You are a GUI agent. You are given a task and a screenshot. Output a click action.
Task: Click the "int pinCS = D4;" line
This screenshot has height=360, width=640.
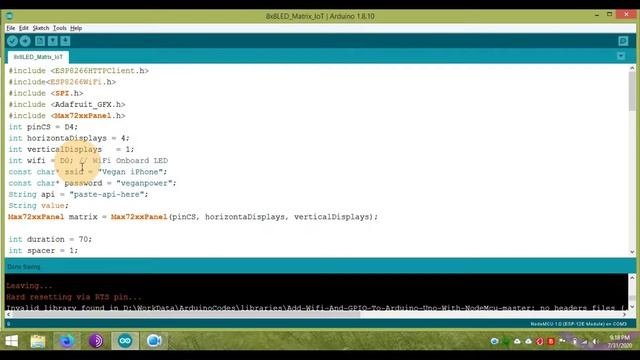(43, 127)
